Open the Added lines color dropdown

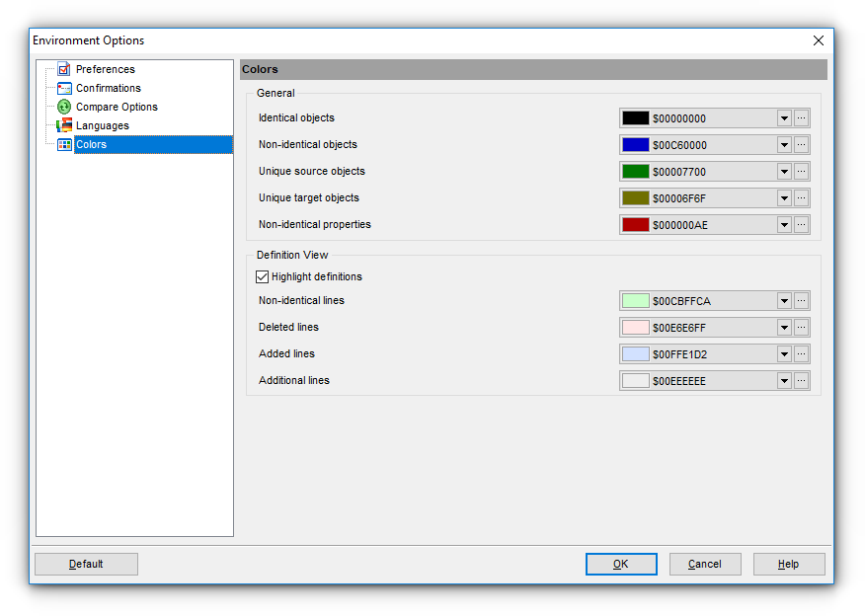click(784, 354)
